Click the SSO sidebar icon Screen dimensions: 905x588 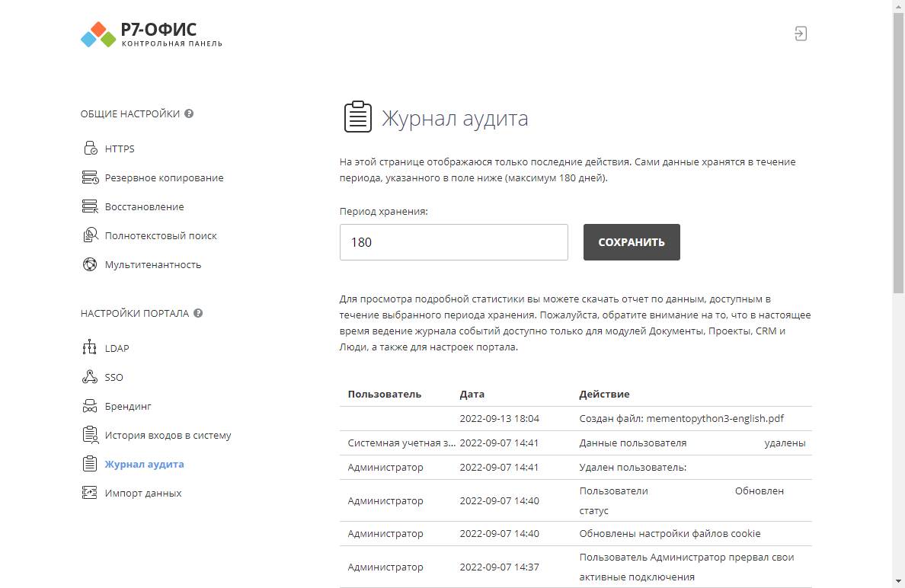90,377
